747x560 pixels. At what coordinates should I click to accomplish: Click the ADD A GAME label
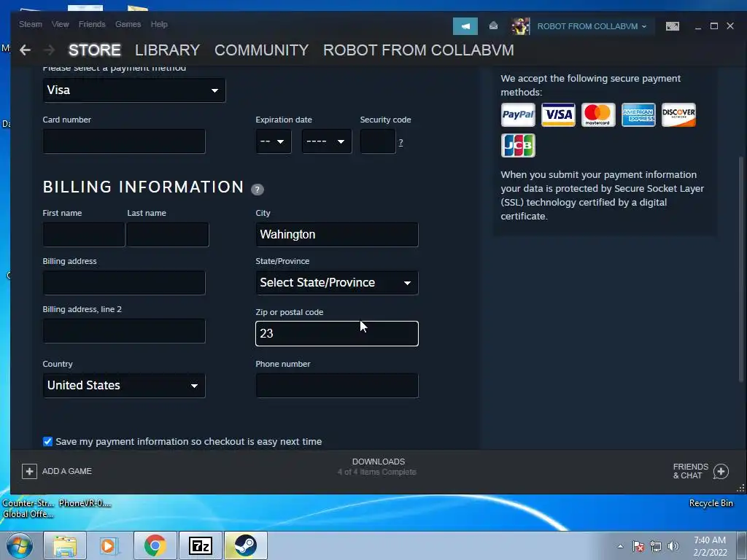66,471
